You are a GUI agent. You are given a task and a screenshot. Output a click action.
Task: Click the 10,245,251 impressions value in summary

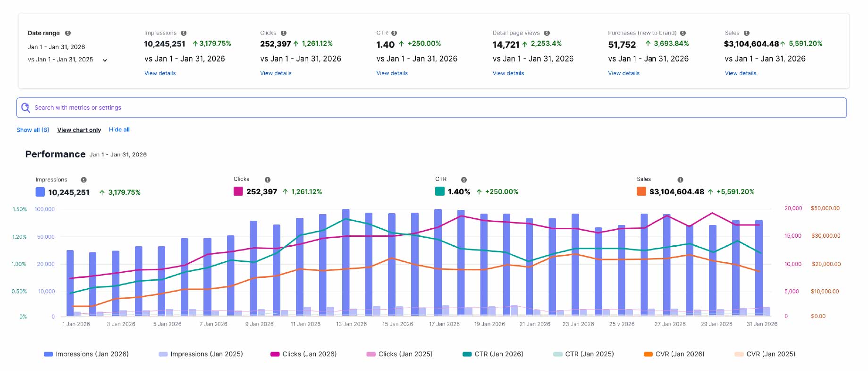tap(165, 44)
